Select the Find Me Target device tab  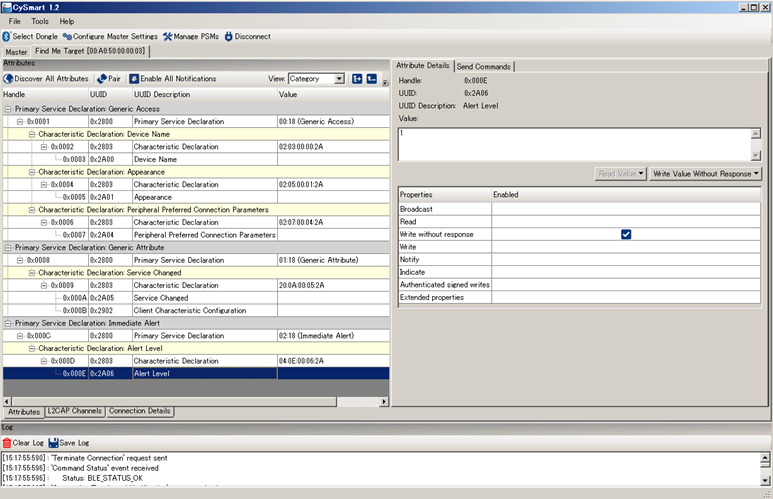click(90, 51)
